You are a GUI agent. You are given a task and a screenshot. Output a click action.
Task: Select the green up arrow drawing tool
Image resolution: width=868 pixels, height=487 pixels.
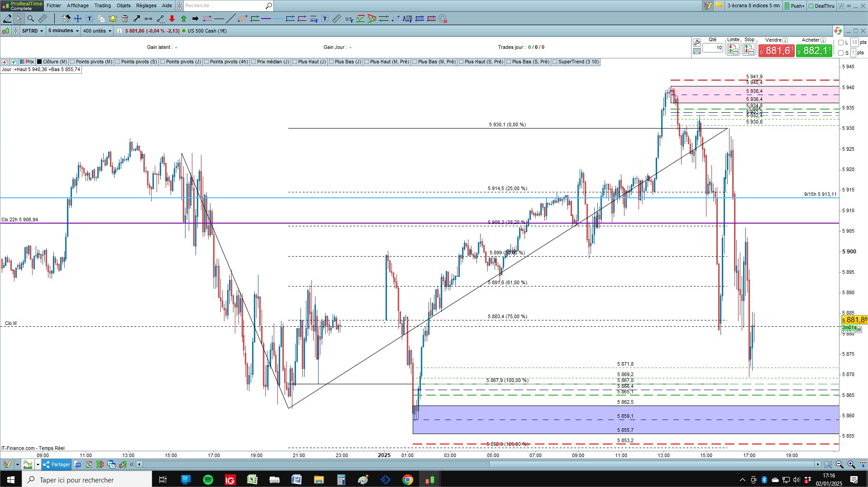184,19
